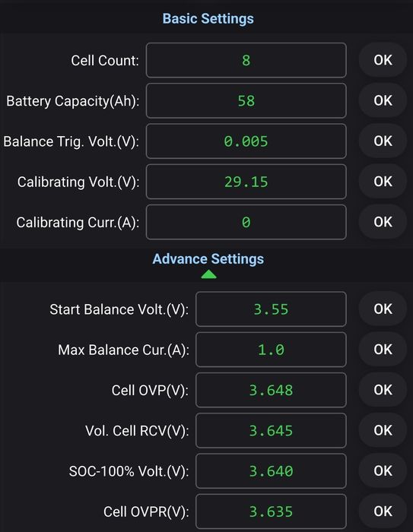Confirm Balance Trig. Volt. OK button
The image size is (413, 532).
383,141
